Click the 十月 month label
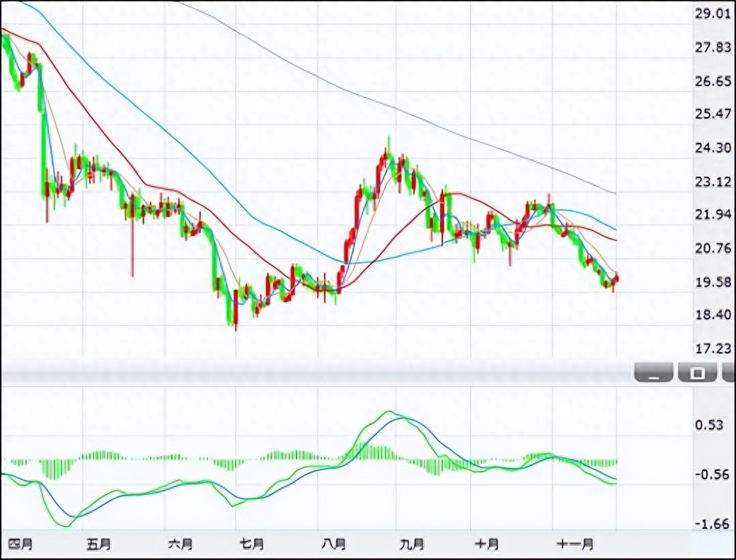 tap(486, 544)
